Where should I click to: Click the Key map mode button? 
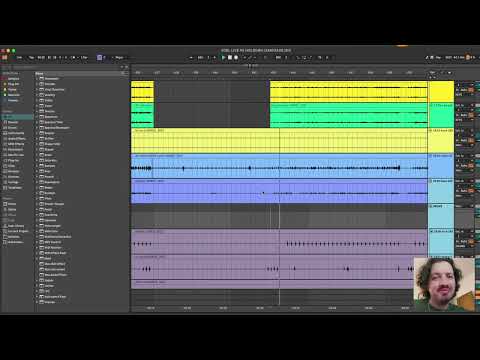click(x=438, y=57)
